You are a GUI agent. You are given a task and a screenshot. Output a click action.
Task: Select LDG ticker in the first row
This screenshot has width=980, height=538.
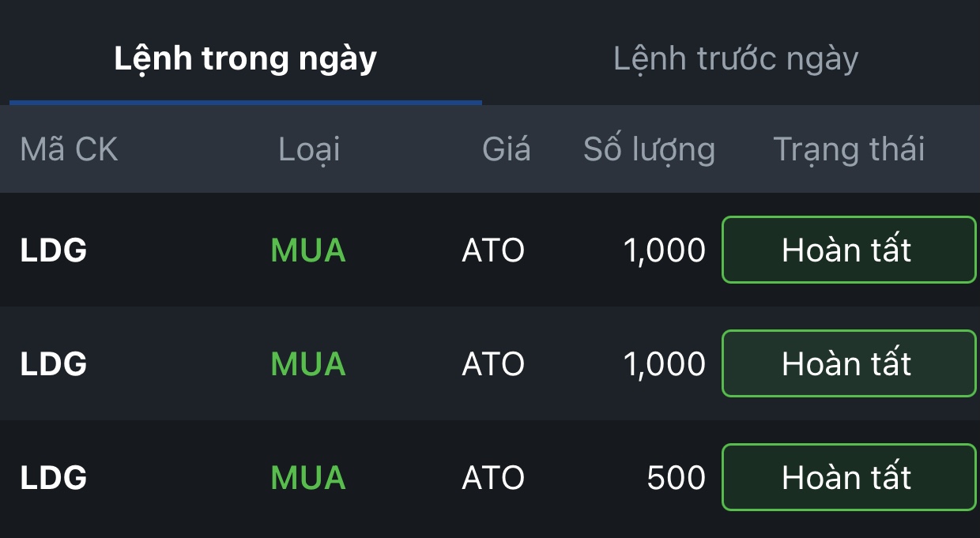(54, 250)
